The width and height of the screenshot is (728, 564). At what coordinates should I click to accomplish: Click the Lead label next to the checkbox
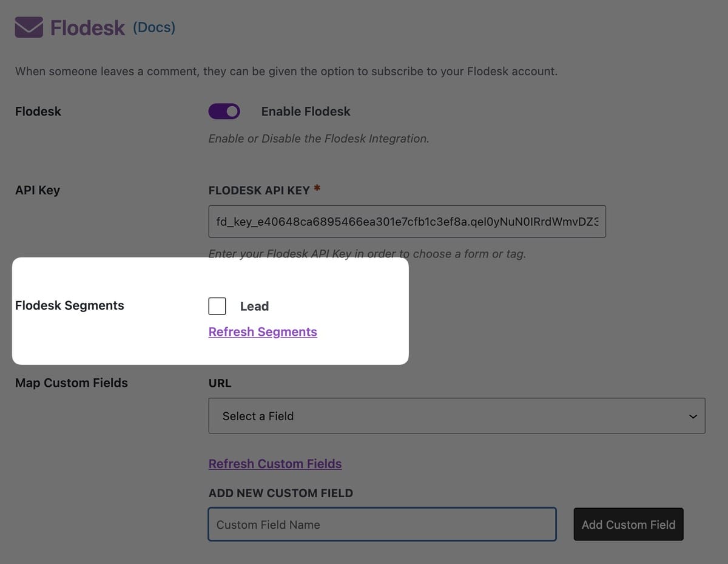[x=254, y=306]
